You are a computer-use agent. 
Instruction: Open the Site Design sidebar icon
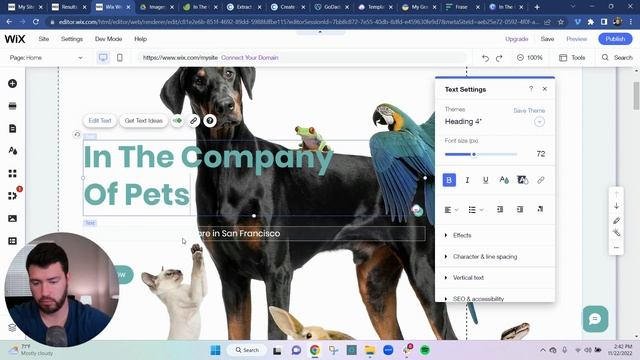click(x=13, y=151)
